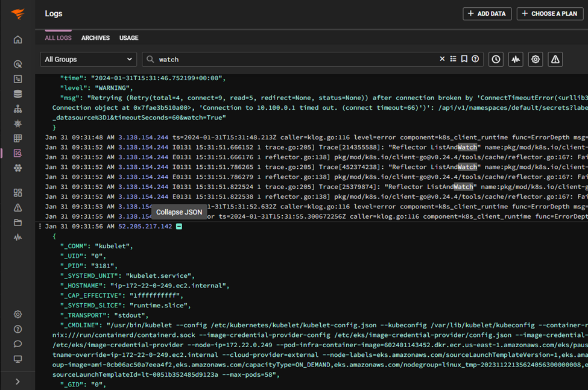
Task: Switch to the Archives tab
Action: click(95, 38)
